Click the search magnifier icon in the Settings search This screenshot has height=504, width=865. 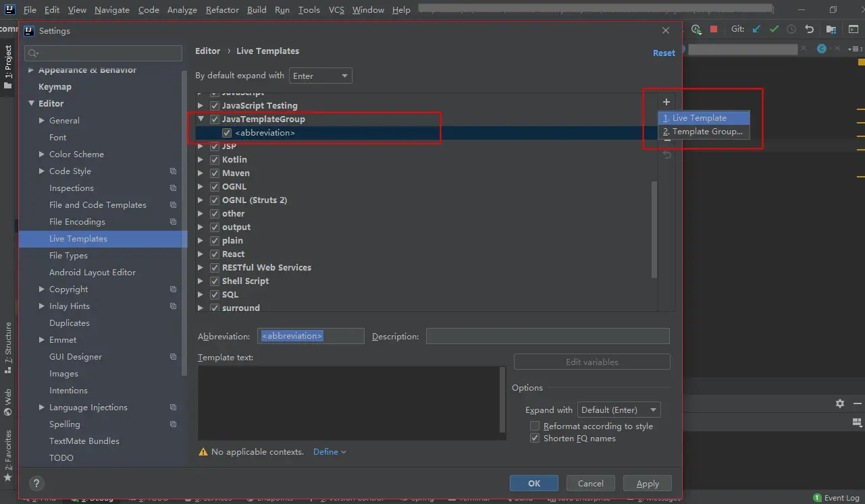32,53
